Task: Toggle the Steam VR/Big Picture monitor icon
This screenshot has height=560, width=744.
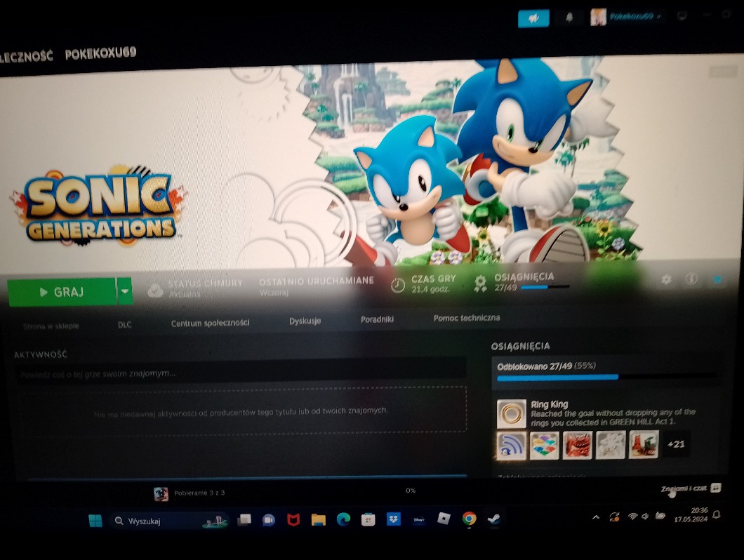Action: coord(682,15)
